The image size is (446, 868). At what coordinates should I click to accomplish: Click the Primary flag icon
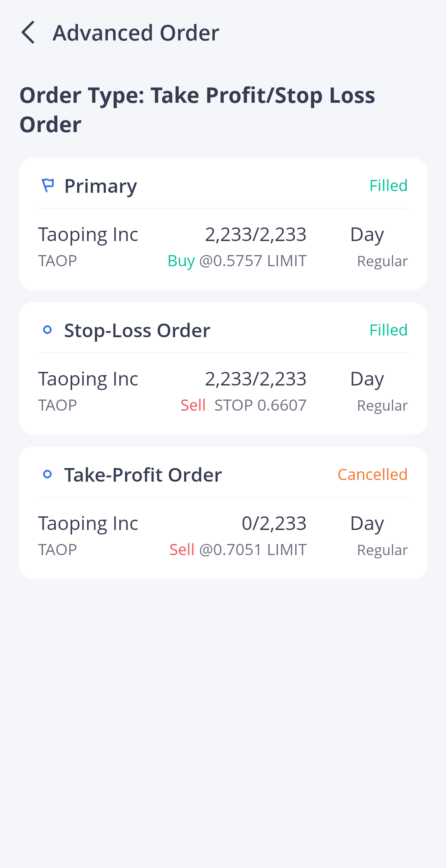click(48, 186)
